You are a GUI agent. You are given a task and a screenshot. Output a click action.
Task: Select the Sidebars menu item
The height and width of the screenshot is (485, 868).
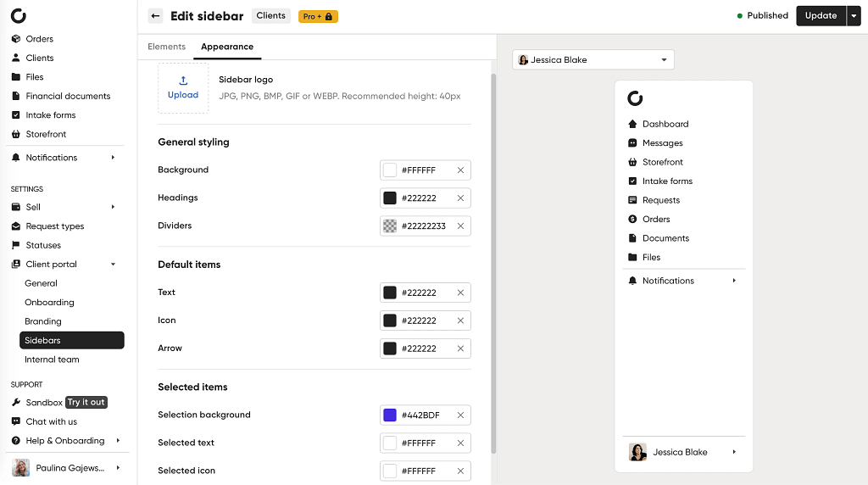tap(72, 341)
